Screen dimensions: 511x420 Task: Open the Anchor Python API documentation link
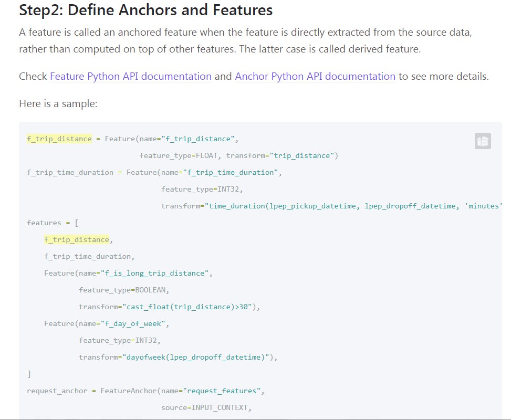point(315,76)
